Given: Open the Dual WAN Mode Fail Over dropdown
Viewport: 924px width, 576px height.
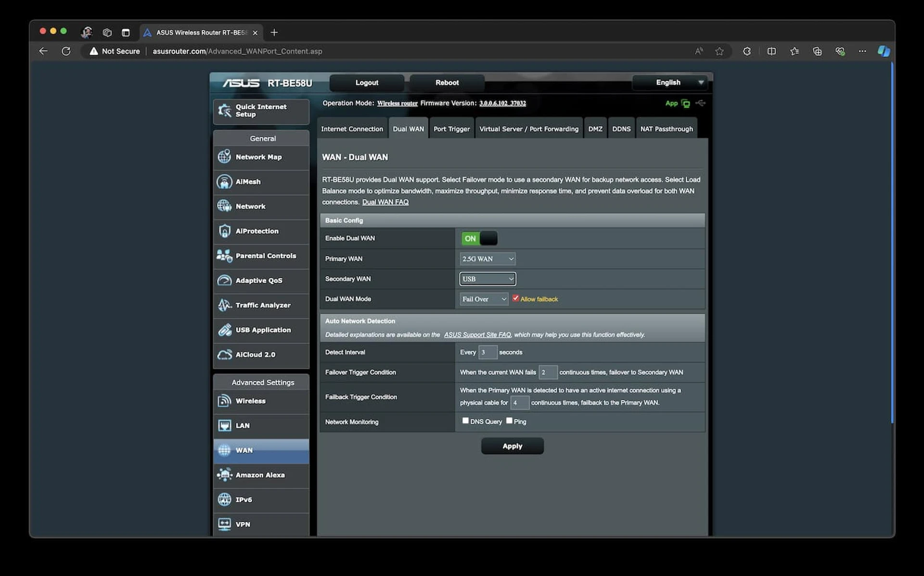Looking at the screenshot, I should coord(484,299).
